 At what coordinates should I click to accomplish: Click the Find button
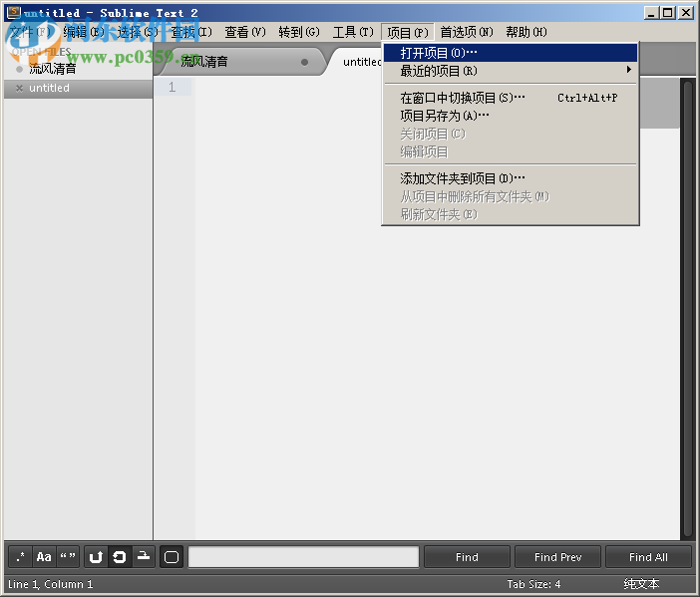467,557
